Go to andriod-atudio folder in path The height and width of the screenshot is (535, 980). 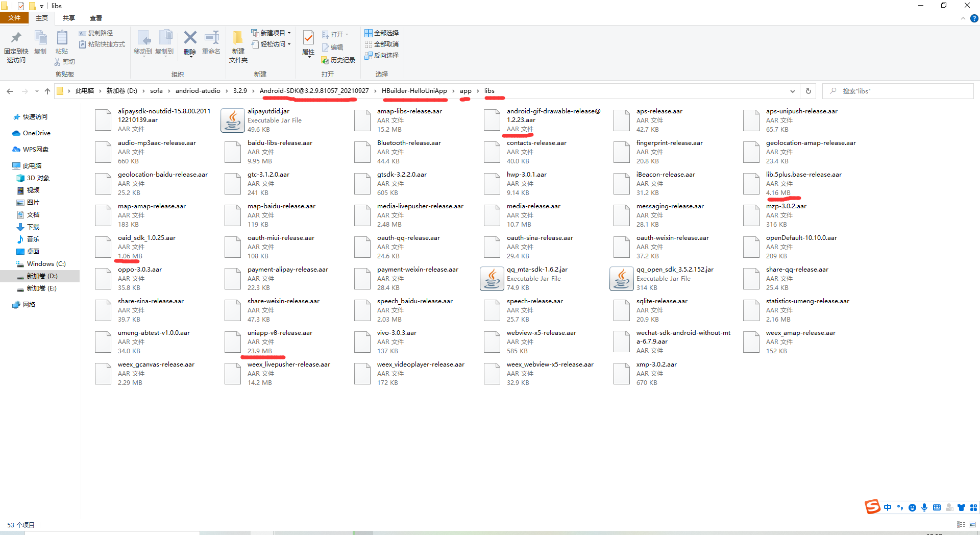(198, 91)
